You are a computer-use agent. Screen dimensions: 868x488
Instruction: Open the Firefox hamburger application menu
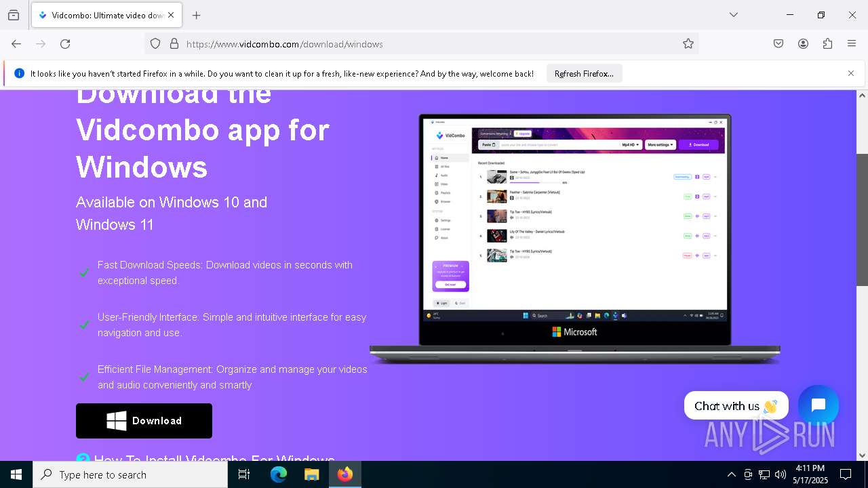(x=852, y=43)
